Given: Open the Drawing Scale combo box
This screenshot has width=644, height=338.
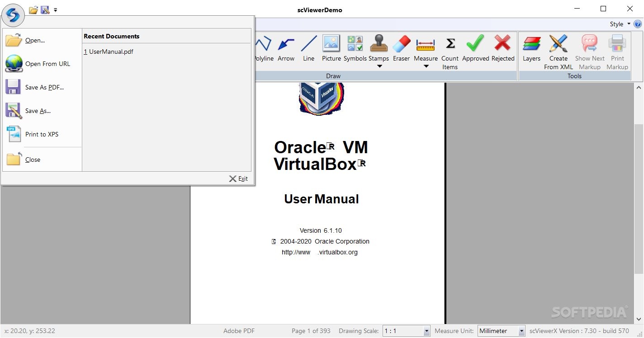Looking at the screenshot, I should coord(406,331).
